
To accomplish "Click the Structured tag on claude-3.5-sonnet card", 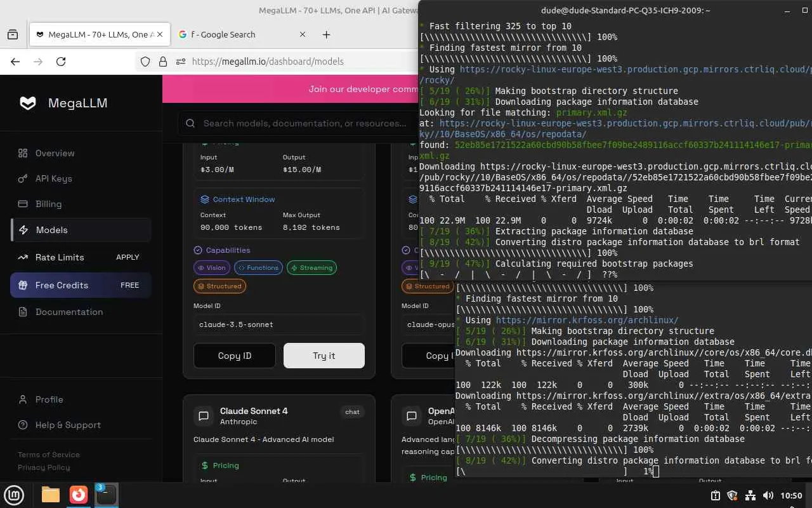I will click(x=219, y=286).
